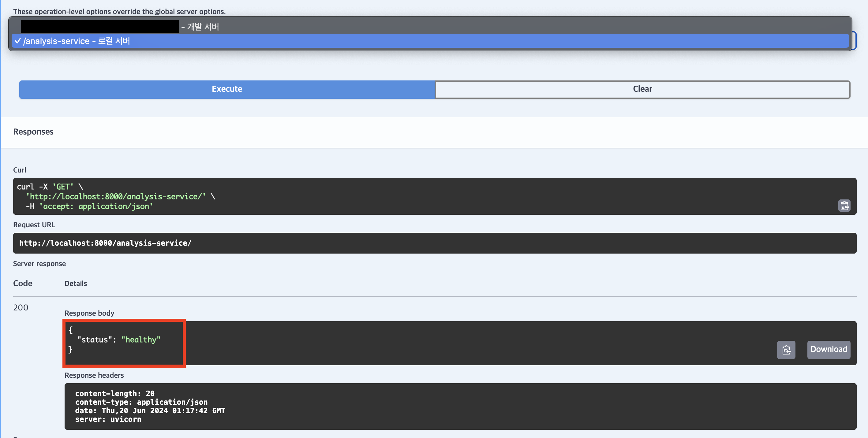Viewport: 868px width, 438px height.
Task: Click the "healthy" value in response body
Action: [x=140, y=340]
